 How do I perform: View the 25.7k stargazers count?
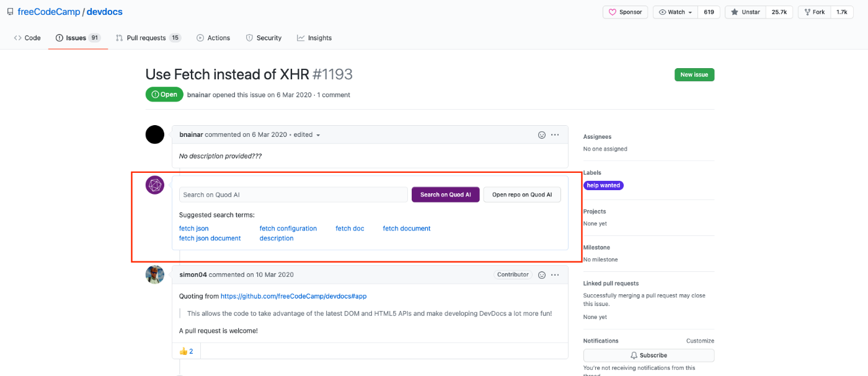tap(779, 12)
